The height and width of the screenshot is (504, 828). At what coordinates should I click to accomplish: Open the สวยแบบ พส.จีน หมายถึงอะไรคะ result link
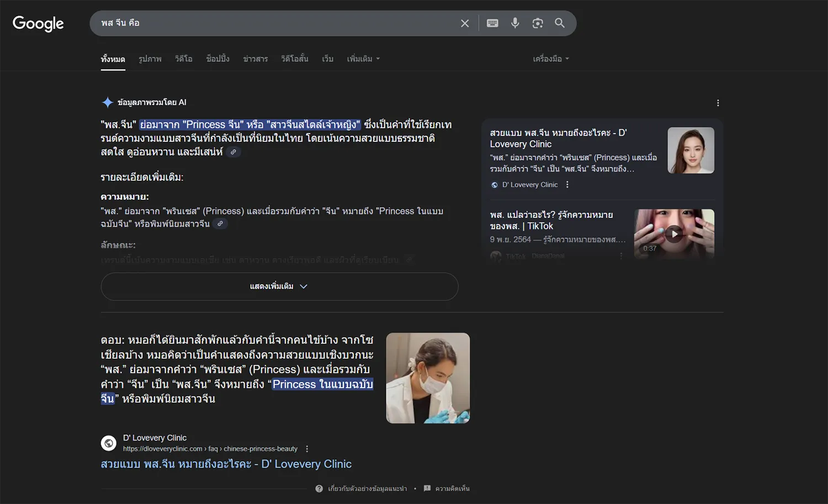coord(226,464)
